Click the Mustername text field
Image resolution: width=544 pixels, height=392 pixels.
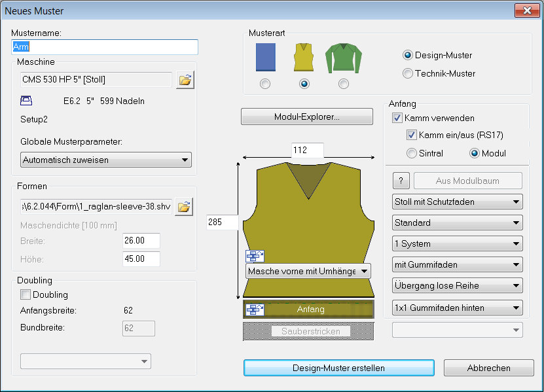click(105, 47)
